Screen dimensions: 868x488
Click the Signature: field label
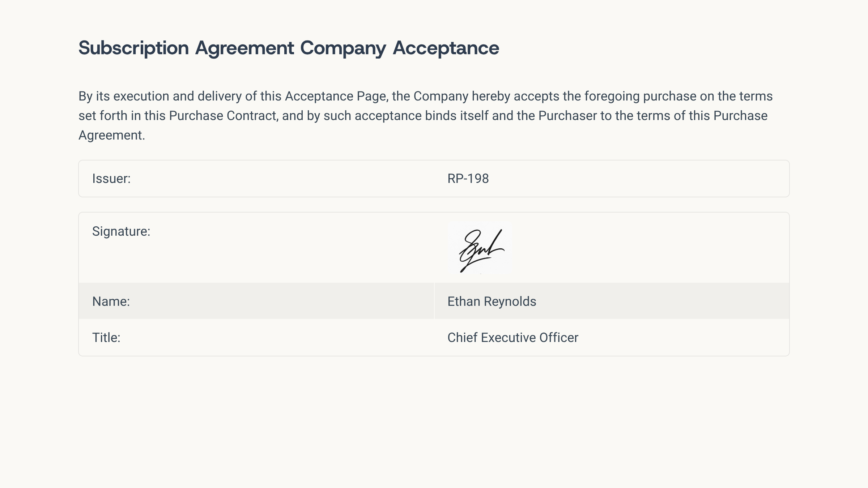click(x=121, y=231)
